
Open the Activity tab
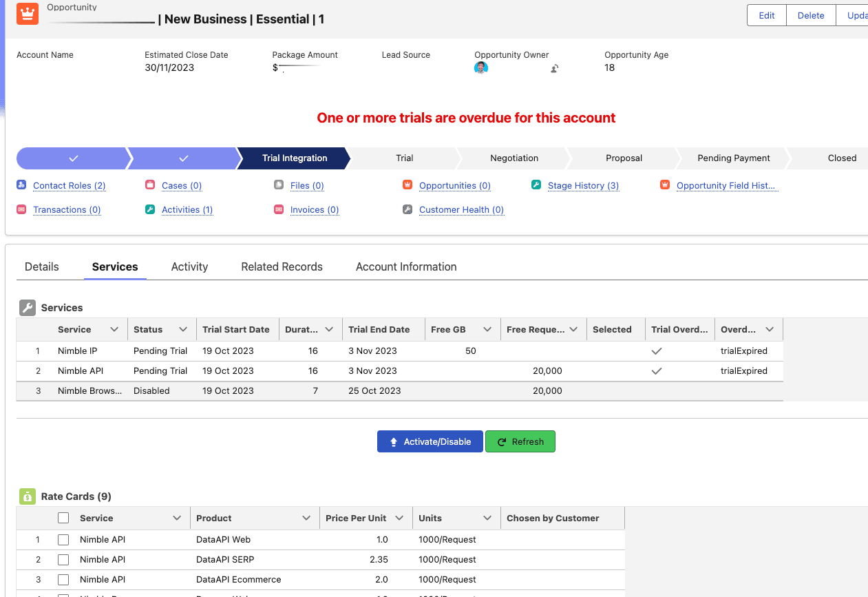(189, 266)
